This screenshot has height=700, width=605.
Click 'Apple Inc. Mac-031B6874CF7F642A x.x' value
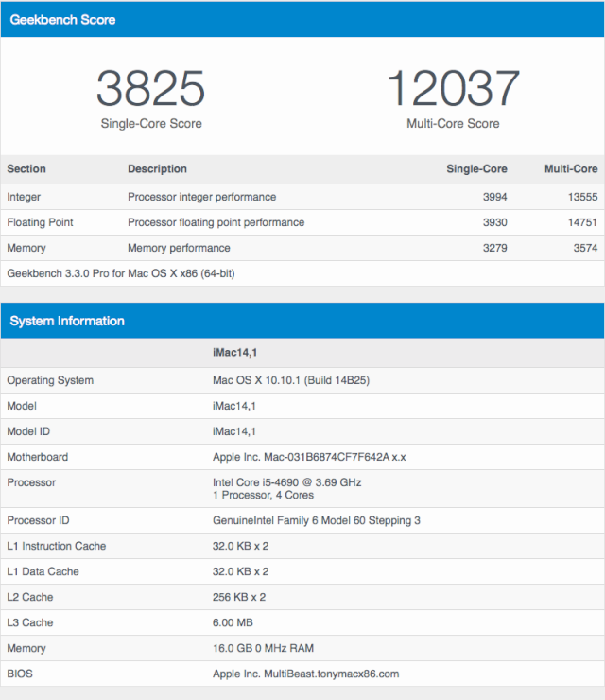pyautogui.click(x=309, y=457)
